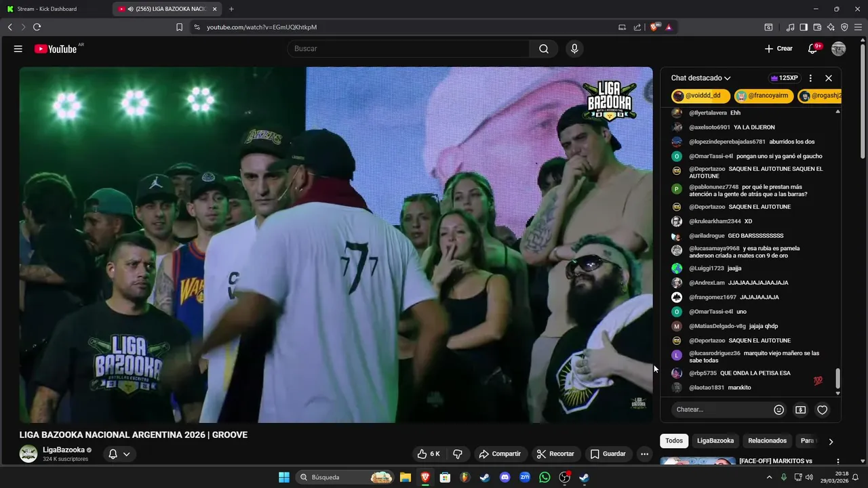Close the live chat panel

point(829,78)
